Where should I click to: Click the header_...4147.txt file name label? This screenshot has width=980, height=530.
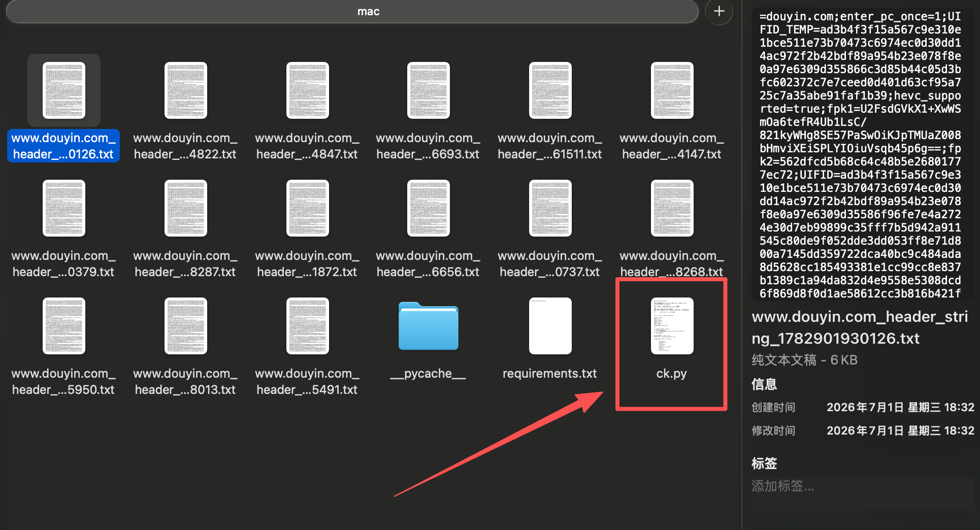[672, 146]
